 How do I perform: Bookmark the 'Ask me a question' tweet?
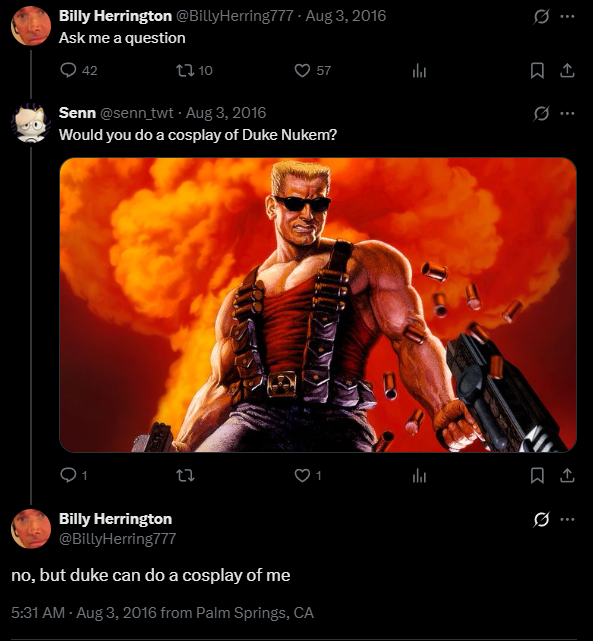(537, 71)
